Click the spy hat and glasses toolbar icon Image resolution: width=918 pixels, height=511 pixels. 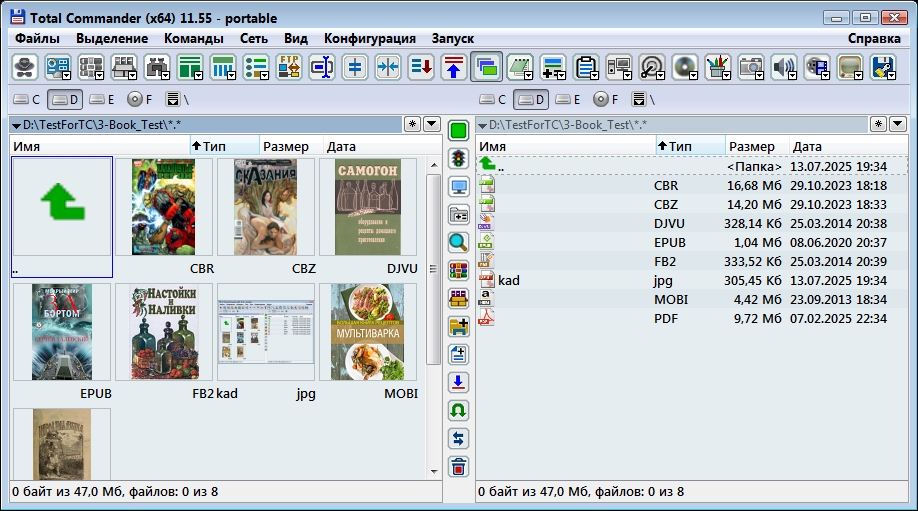pyautogui.click(x=25, y=67)
